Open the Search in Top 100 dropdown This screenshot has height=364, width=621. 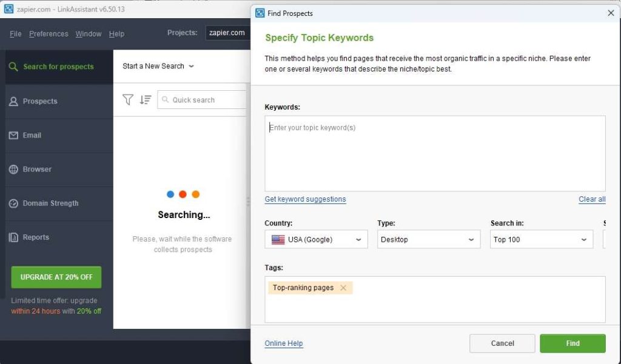(x=540, y=239)
